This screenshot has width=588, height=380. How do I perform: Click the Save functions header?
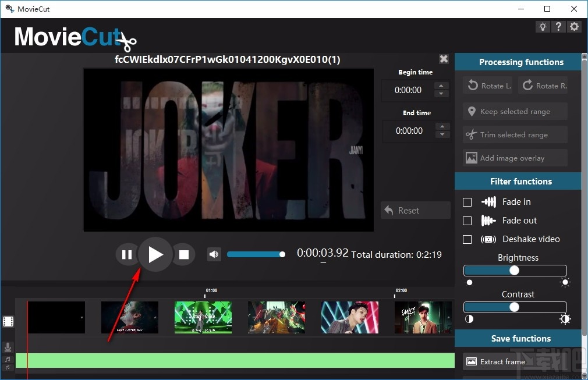(x=518, y=339)
